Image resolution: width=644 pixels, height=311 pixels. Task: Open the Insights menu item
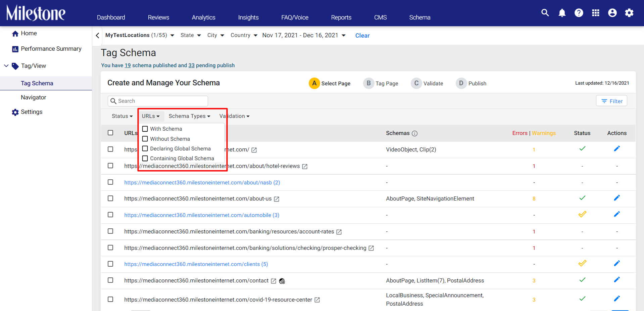coord(248,17)
